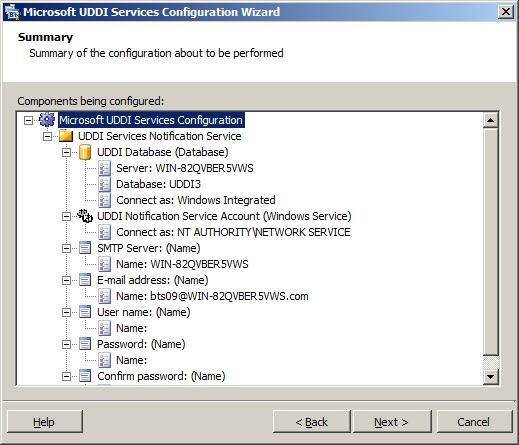Select UDDI Notification Service Account (Windows Service) row
This screenshot has height=445, width=519.
click(224, 216)
